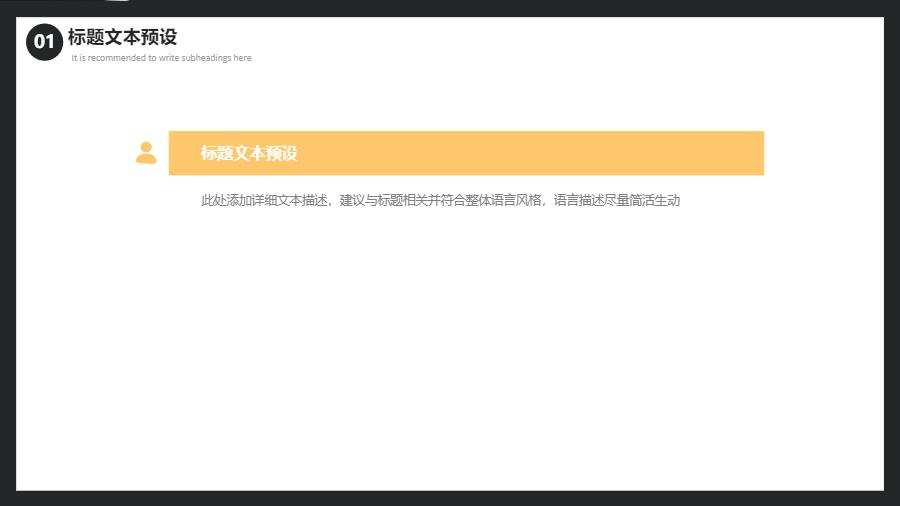Click the word "subheadings" in the subtitle
The height and width of the screenshot is (506, 900).
tap(207, 58)
